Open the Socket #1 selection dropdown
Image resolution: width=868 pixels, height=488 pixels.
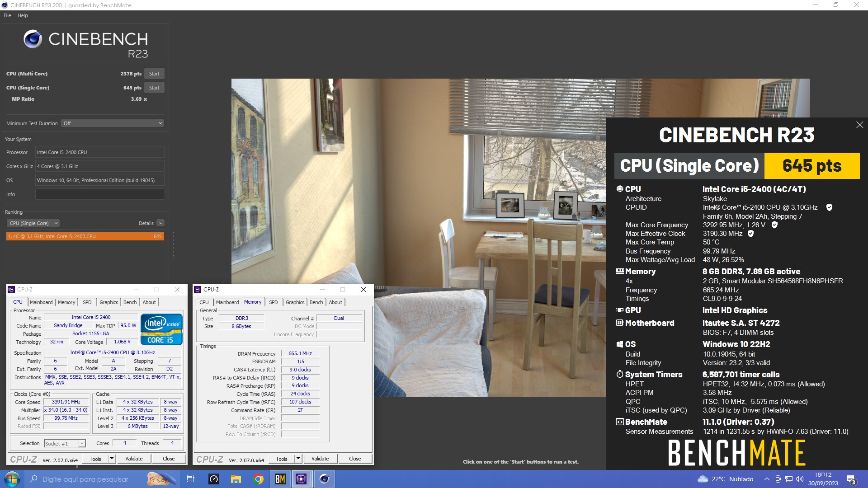65,444
